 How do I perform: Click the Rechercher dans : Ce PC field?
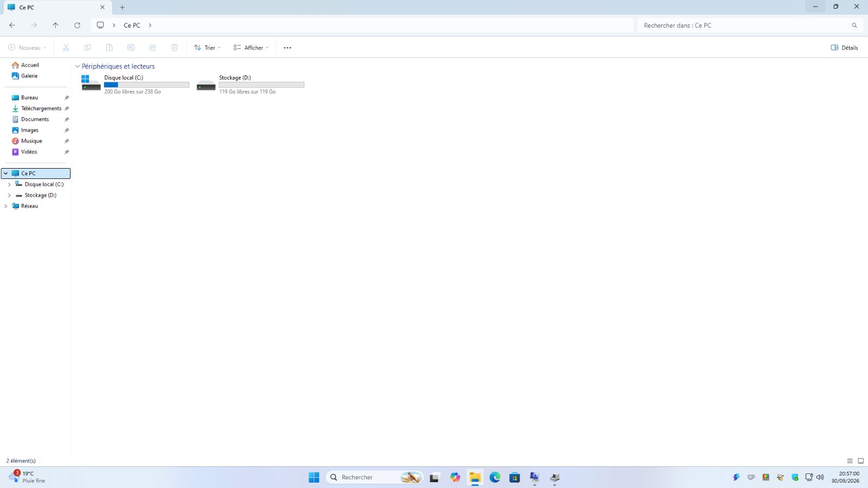(750, 25)
